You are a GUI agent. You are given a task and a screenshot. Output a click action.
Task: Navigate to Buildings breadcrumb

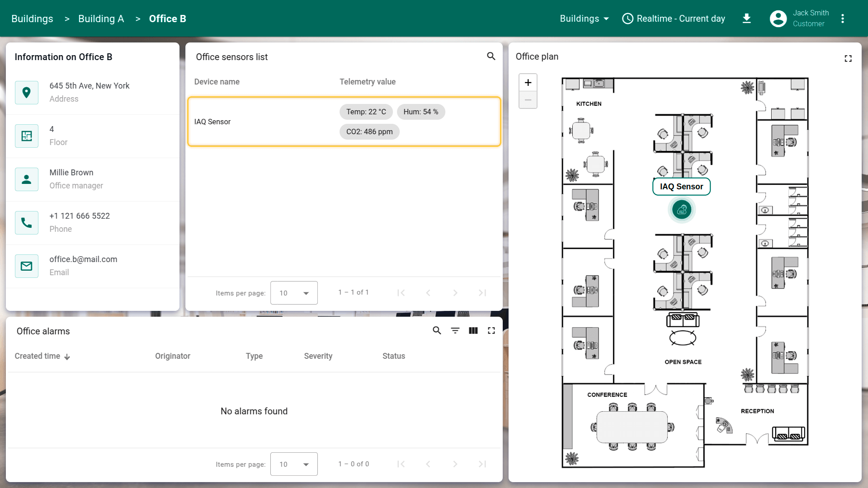(32, 19)
